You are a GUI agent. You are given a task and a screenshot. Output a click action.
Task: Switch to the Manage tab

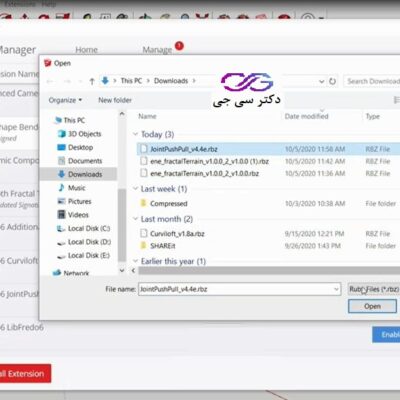157,50
